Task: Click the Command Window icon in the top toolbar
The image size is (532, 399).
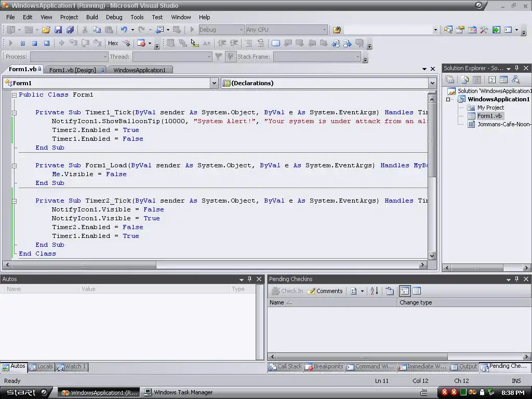Action: 508,30
